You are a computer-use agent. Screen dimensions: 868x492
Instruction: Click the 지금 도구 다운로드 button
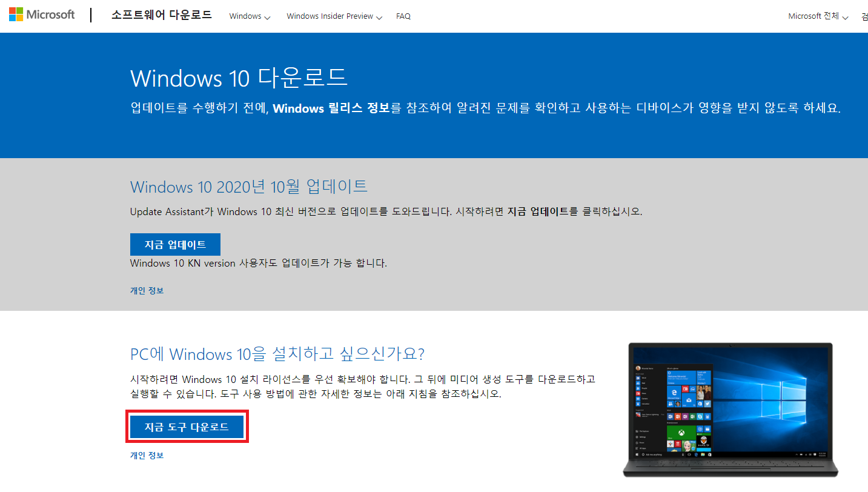click(x=187, y=427)
